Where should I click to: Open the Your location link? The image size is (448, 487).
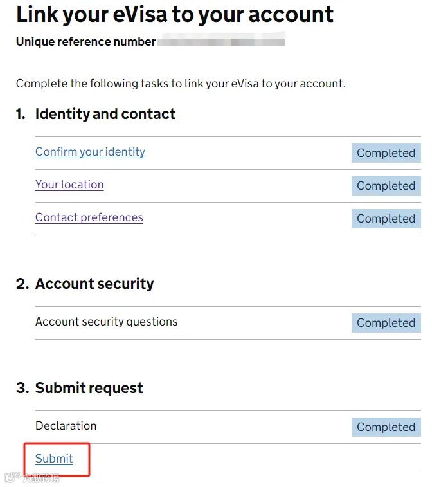pos(69,185)
